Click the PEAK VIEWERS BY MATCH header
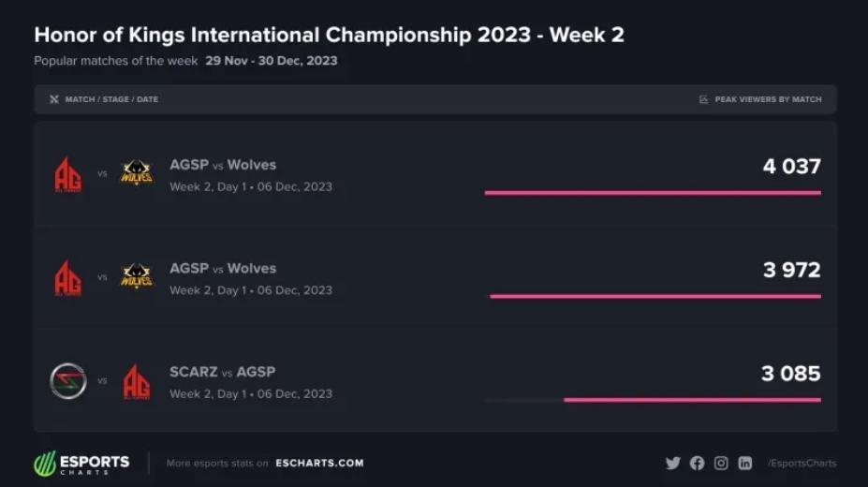This screenshot has height=487, width=868. [769, 99]
